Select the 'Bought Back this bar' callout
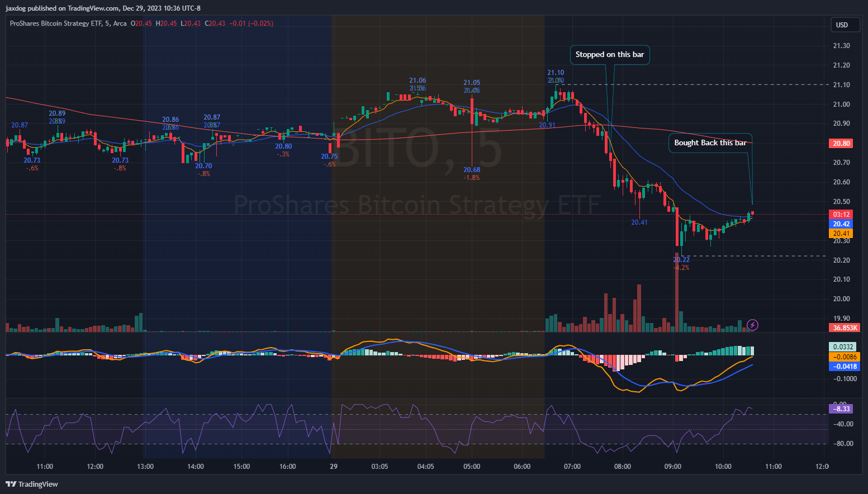 point(710,143)
